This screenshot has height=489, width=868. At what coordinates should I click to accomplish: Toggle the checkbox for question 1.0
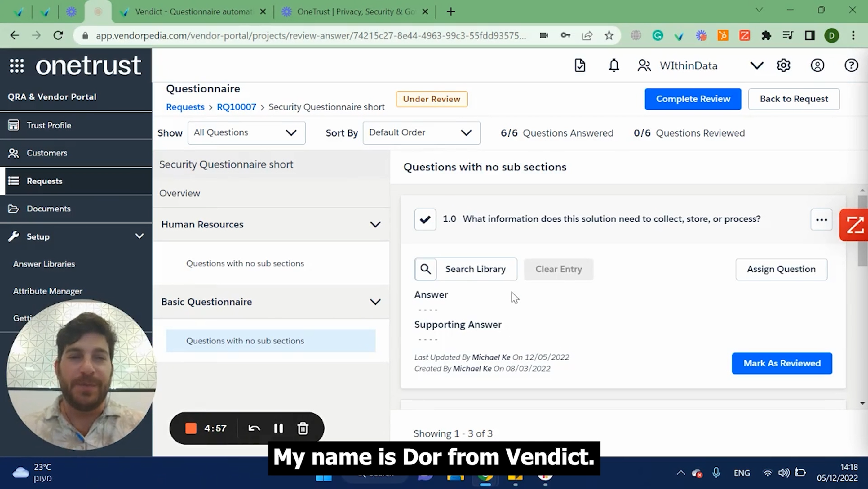tap(425, 220)
